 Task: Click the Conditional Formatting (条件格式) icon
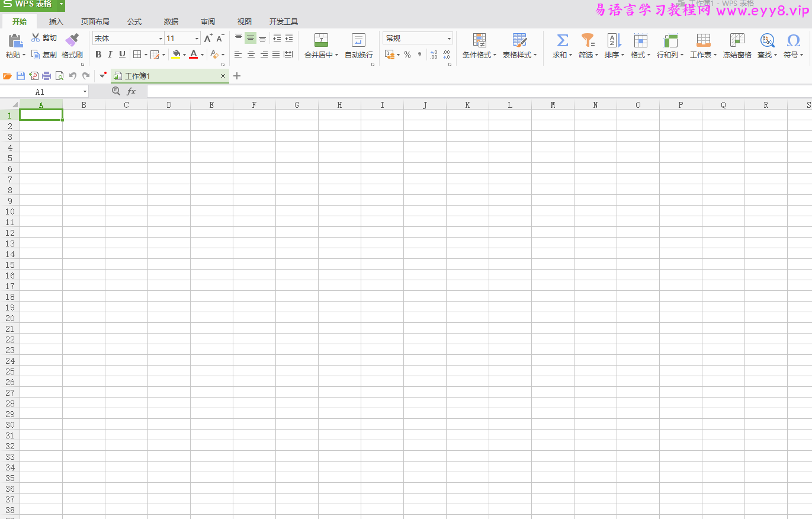click(479, 40)
